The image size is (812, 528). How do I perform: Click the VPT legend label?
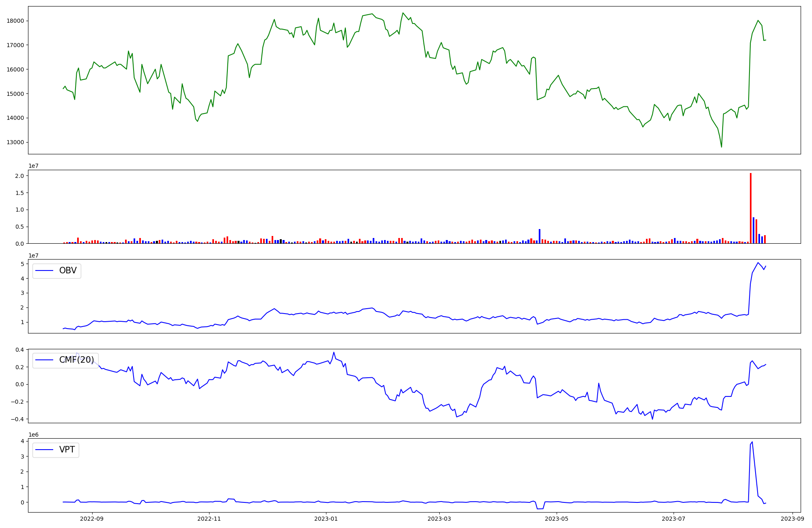67,450
